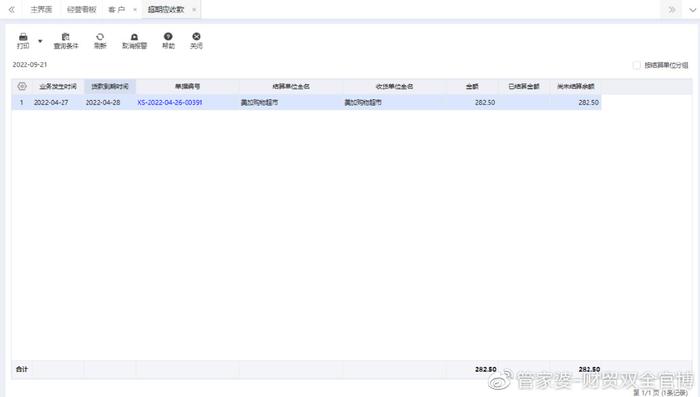
Task: Click the 关闭 toolbar X icon
Action: (196, 37)
